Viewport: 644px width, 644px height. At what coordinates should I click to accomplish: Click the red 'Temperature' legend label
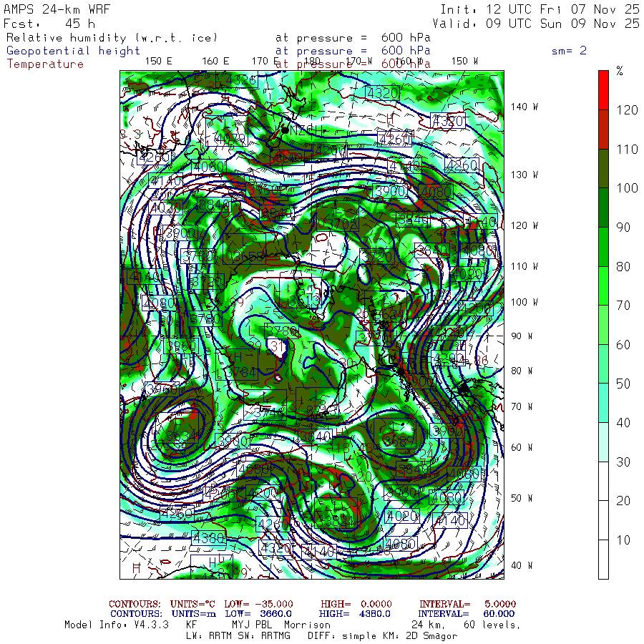click(45, 64)
